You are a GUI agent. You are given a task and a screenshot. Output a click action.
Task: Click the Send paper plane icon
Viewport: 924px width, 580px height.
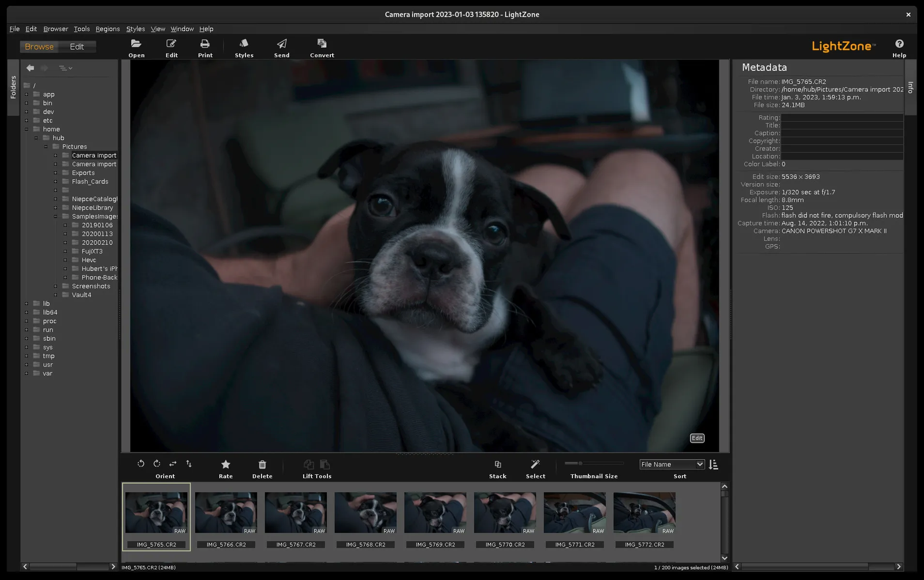282,44
